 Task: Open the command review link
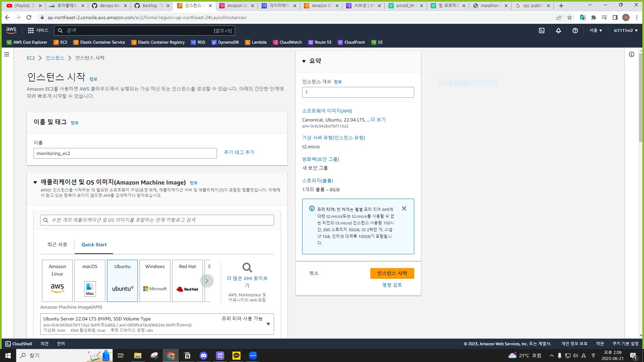[392, 285]
